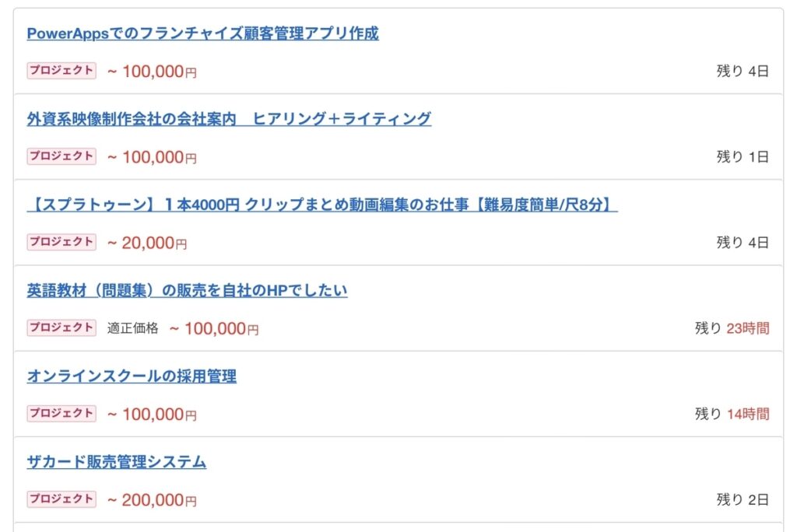797x532 pixels.
Task: Click the 適正価格 label on 英語教材 listing
Action: click(132, 328)
